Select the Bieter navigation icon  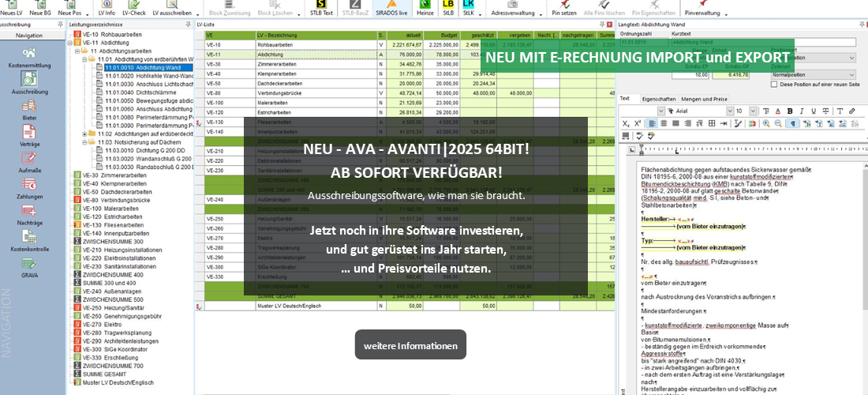tap(29, 109)
